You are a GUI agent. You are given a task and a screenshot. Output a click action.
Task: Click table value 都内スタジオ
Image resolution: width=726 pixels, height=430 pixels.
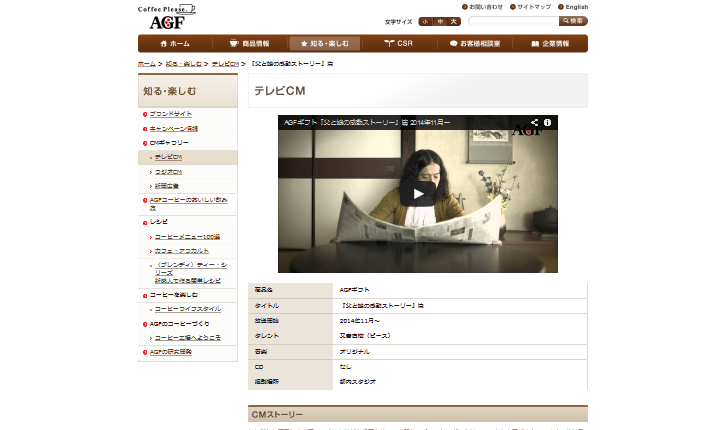tap(357, 382)
